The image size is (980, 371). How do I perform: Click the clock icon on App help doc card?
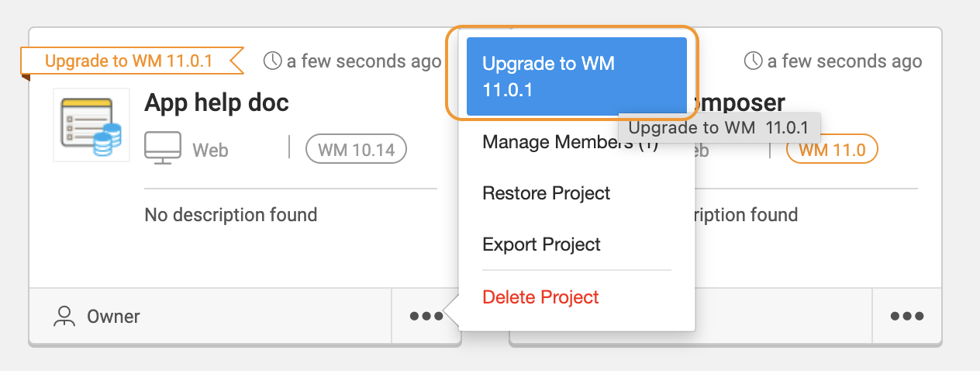coord(273,61)
